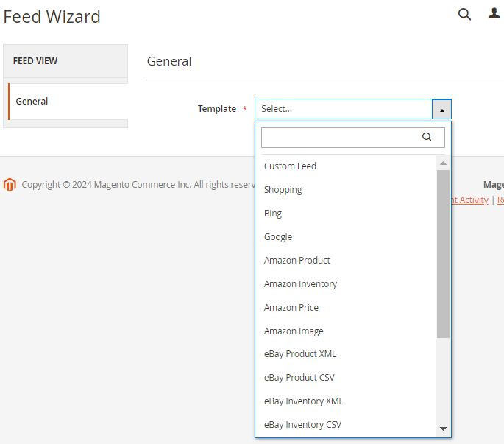Collapse the Template dropdown arrow
This screenshot has height=444, width=504.
441,110
